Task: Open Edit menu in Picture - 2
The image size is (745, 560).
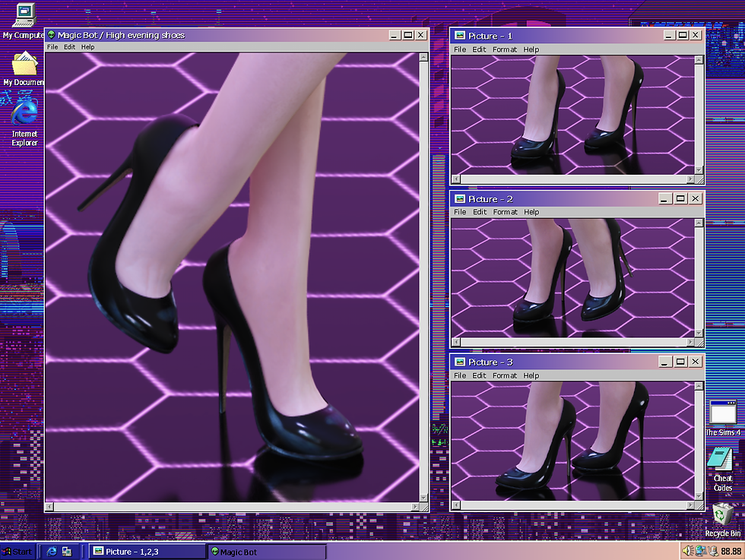Action: (480, 212)
